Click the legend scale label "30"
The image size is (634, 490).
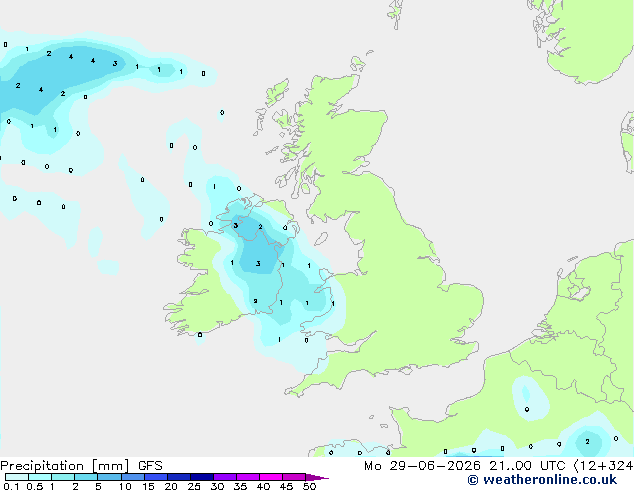click(x=217, y=486)
